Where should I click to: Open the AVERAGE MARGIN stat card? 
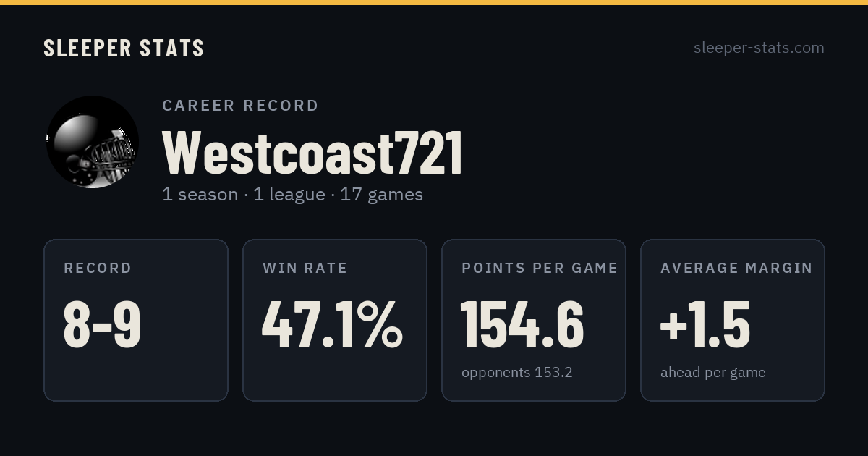tap(733, 320)
